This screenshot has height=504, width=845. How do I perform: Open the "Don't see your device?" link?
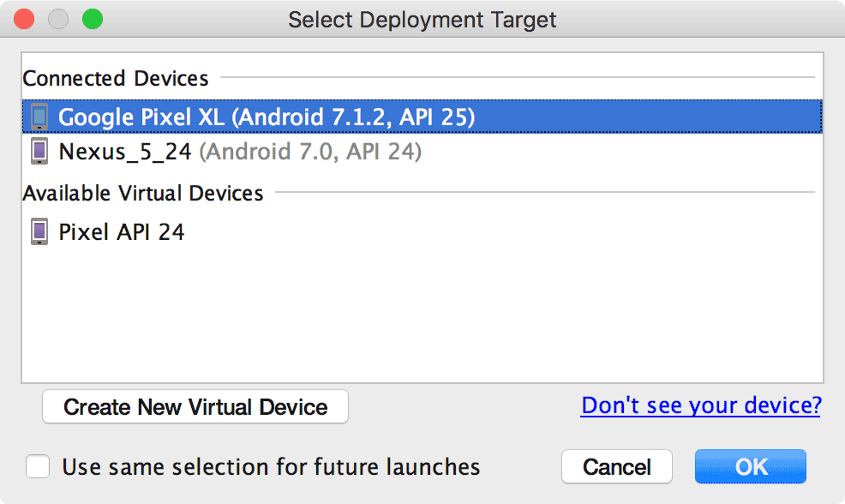tap(700, 405)
